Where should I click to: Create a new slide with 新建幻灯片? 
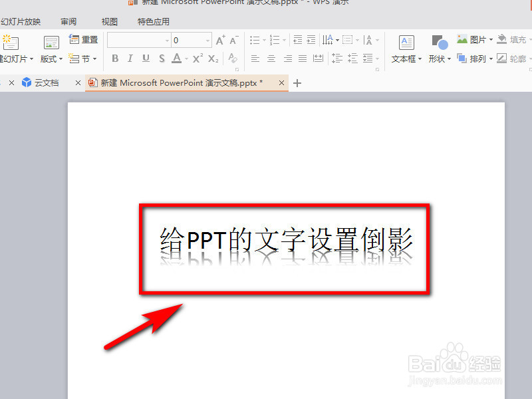pos(11,48)
